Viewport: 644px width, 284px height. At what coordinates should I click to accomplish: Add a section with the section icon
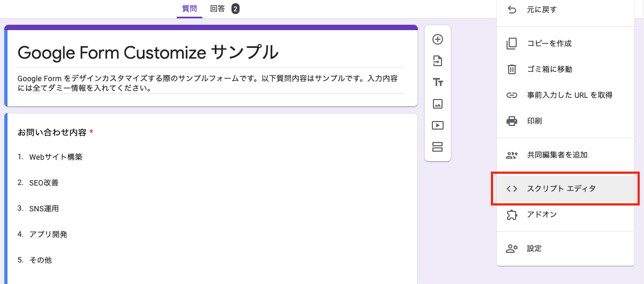tap(438, 146)
